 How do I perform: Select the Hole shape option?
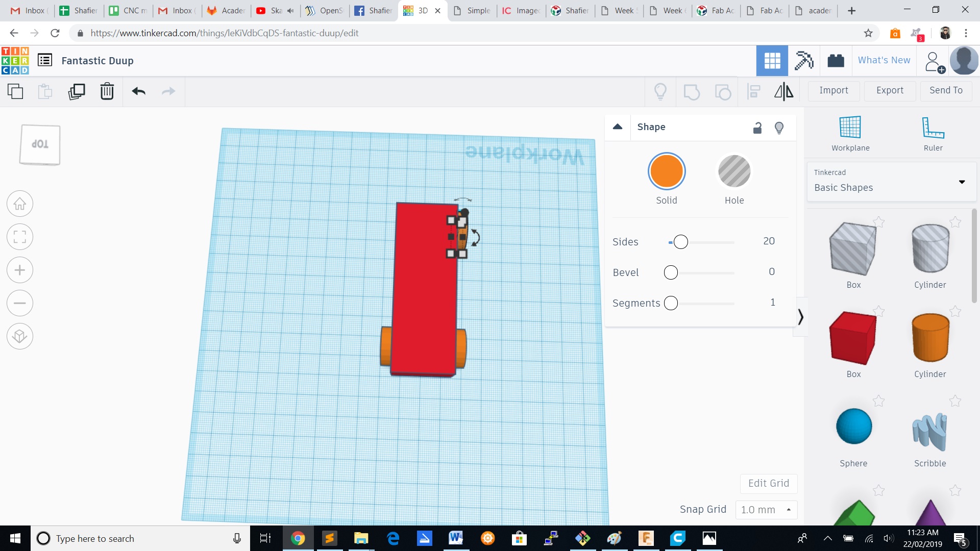(734, 172)
